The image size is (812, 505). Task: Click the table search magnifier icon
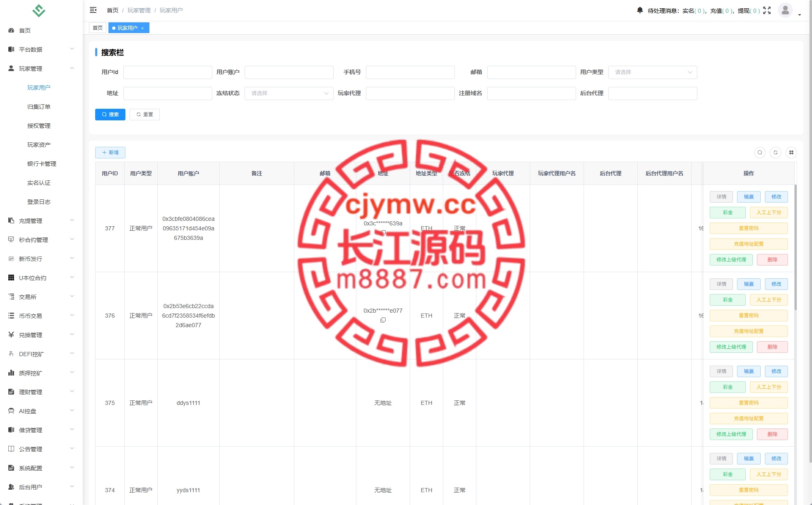coord(760,153)
